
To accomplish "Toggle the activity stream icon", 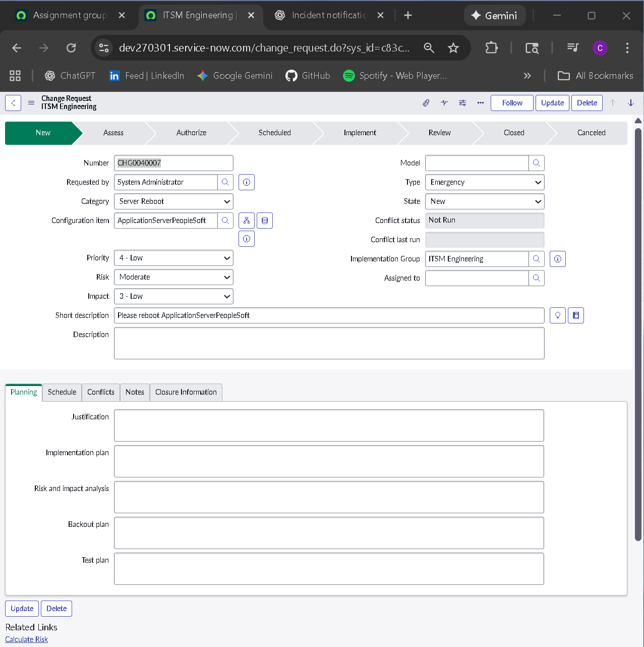I will (x=444, y=102).
